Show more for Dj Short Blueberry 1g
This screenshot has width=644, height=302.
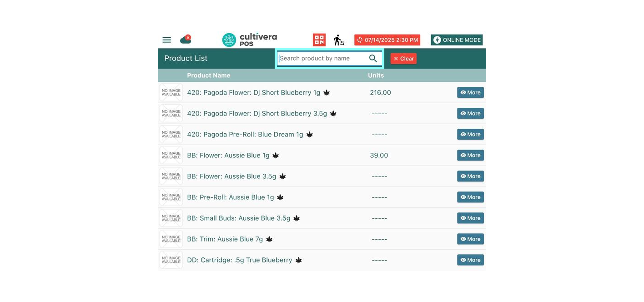tap(470, 92)
